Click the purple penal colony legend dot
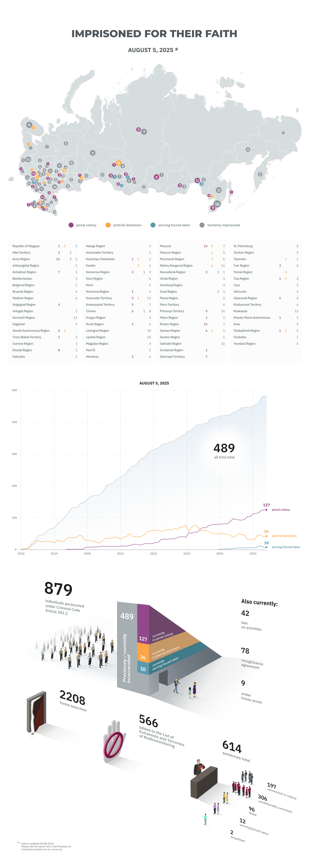This screenshot has width=309, height=868. tap(71, 225)
